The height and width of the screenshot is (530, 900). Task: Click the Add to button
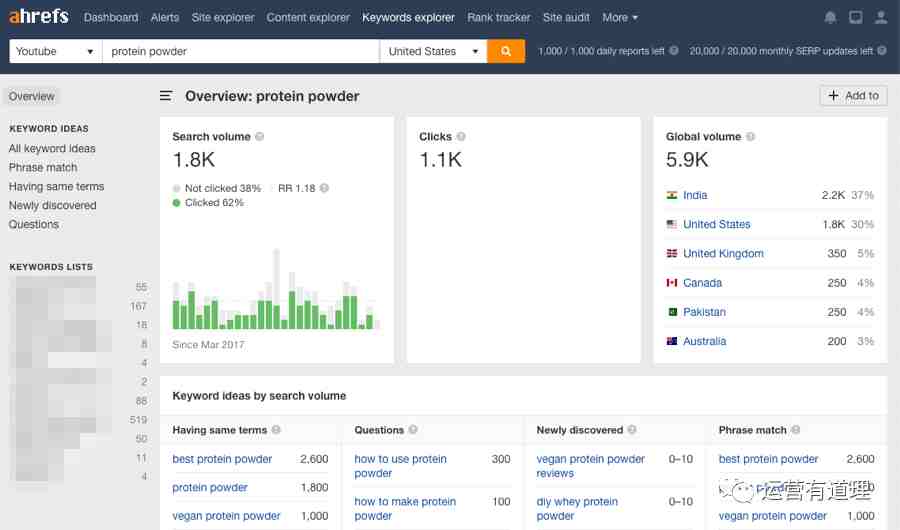[854, 96]
